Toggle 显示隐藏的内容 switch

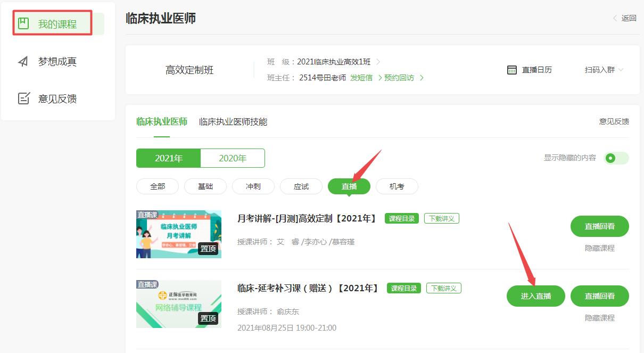click(x=616, y=158)
